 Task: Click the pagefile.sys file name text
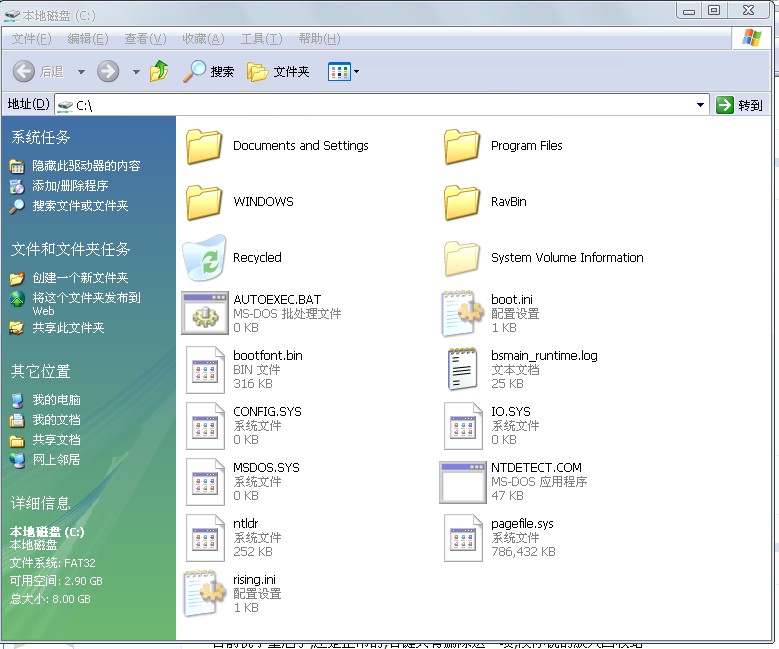pos(522,524)
